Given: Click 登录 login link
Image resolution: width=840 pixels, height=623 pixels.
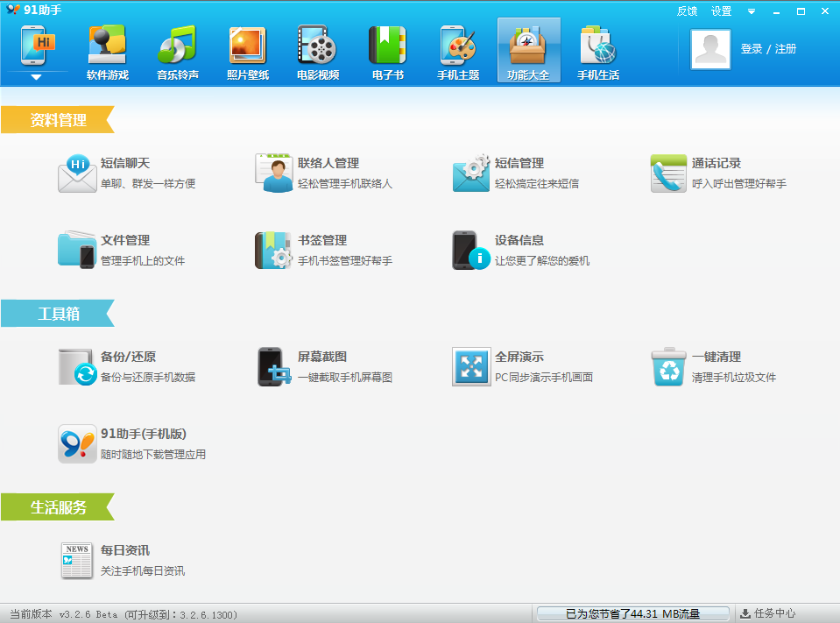Looking at the screenshot, I should pyautogui.click(x=751, y=49).
